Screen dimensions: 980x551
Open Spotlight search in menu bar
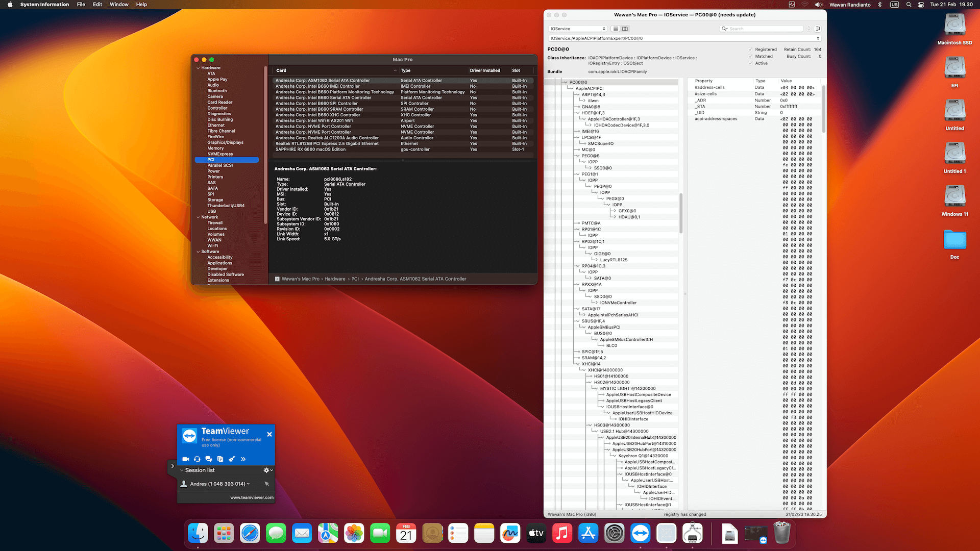909,5
